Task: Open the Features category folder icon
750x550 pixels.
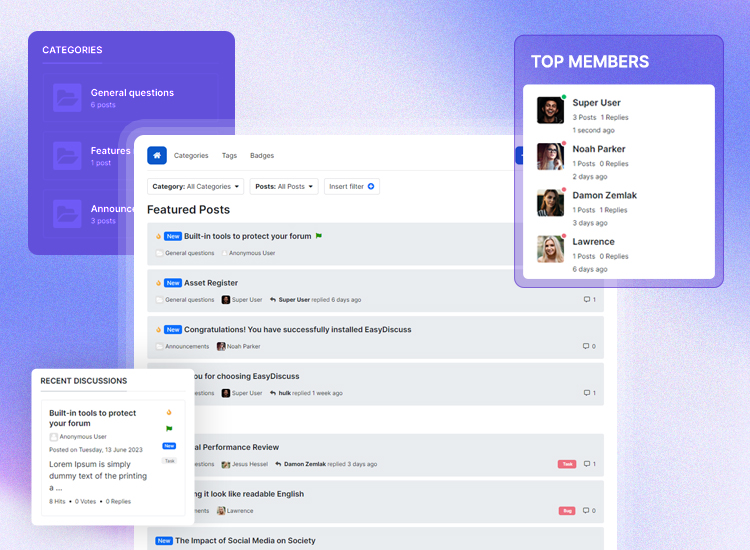Action: 67,156
